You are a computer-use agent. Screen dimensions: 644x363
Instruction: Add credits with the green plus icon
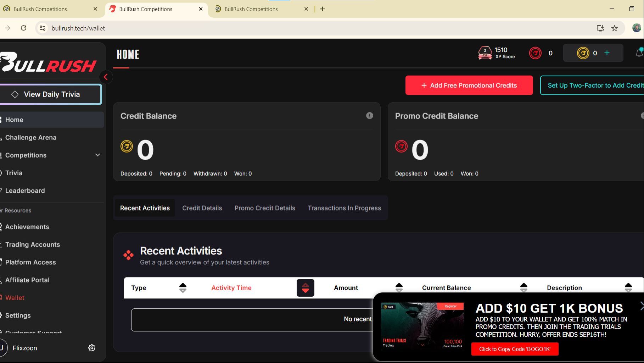[x=607, y=53]
